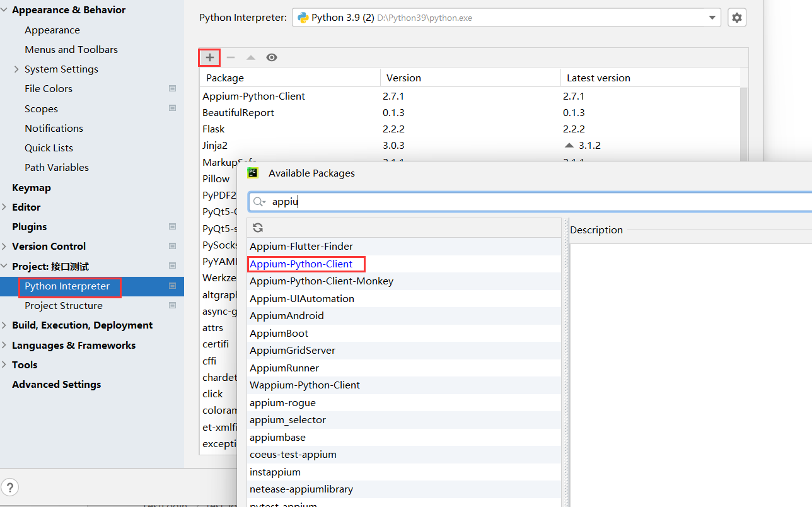This screenshot has height=507, width=812.
Task: Click the icon beside Project Structure
Action: (x=173, y=305)
